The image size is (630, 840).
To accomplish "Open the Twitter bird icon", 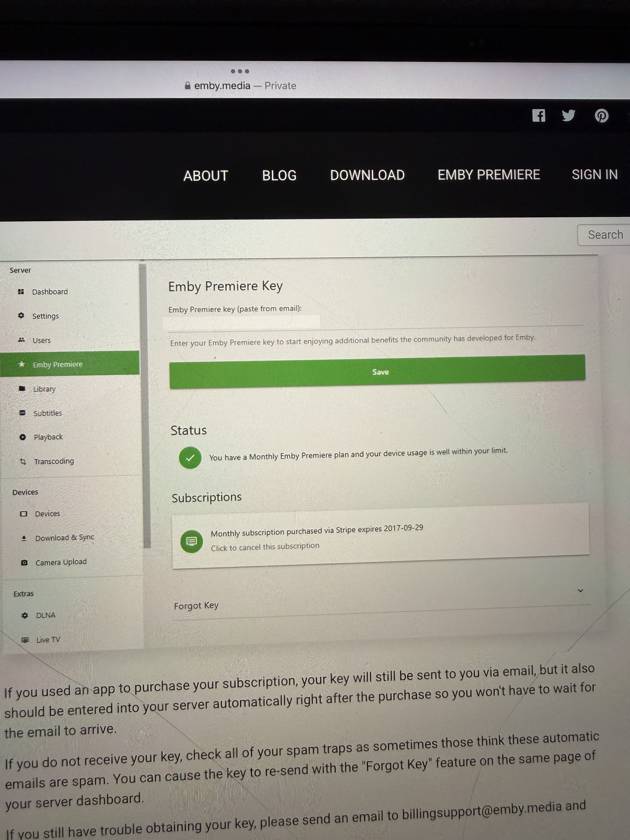I will point(569,115).
